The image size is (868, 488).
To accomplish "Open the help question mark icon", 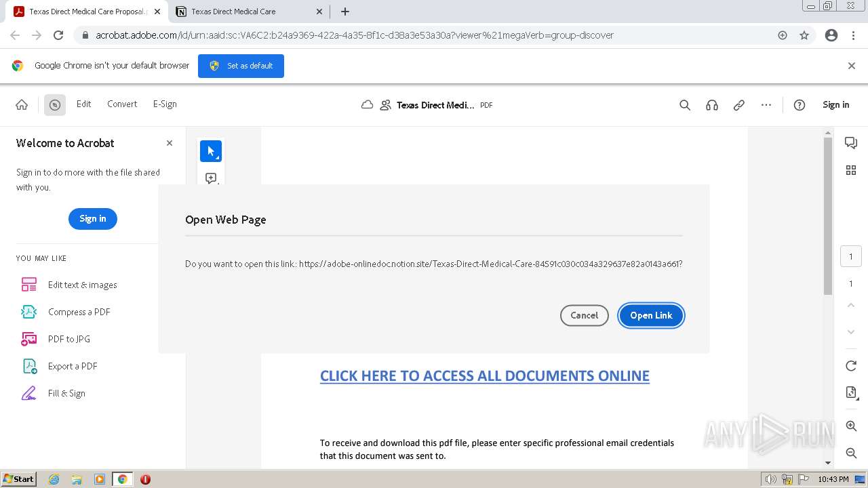I will coord(800,105).
